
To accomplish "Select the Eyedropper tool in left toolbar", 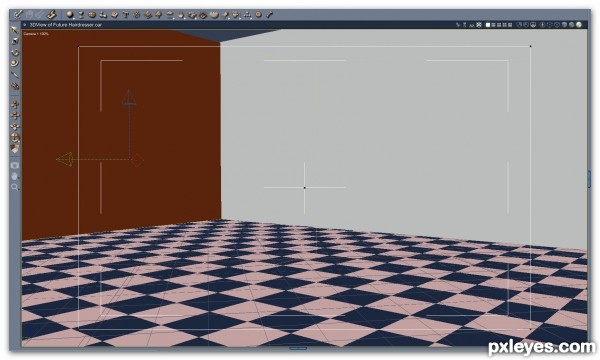I will (15, 74).
